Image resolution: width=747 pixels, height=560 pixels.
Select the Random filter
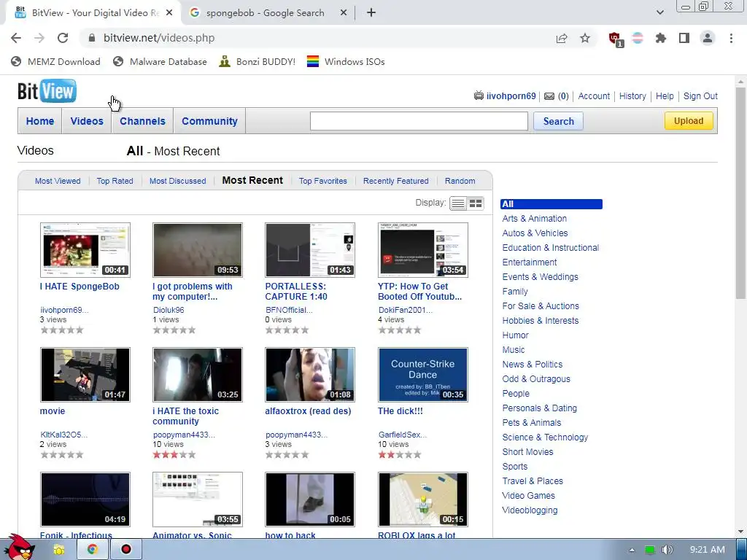tap(460, 181)
